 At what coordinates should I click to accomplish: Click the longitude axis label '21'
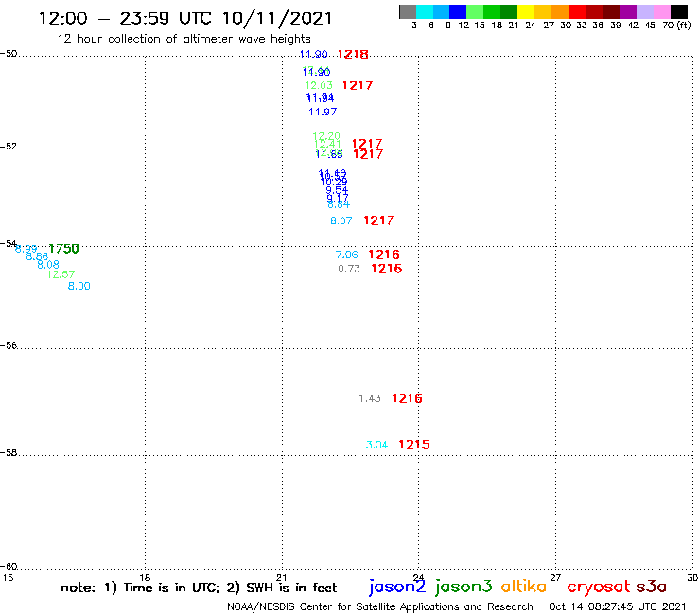click(x=281, y=577)
